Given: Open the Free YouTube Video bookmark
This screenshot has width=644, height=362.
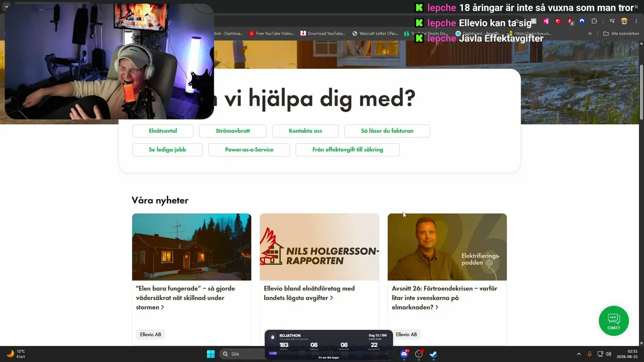Looking at the screenshot, I should point(272,34).
